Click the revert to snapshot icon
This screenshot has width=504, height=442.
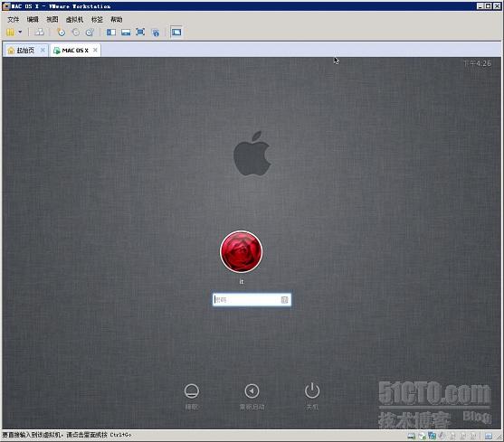click(x=75, y=33)
